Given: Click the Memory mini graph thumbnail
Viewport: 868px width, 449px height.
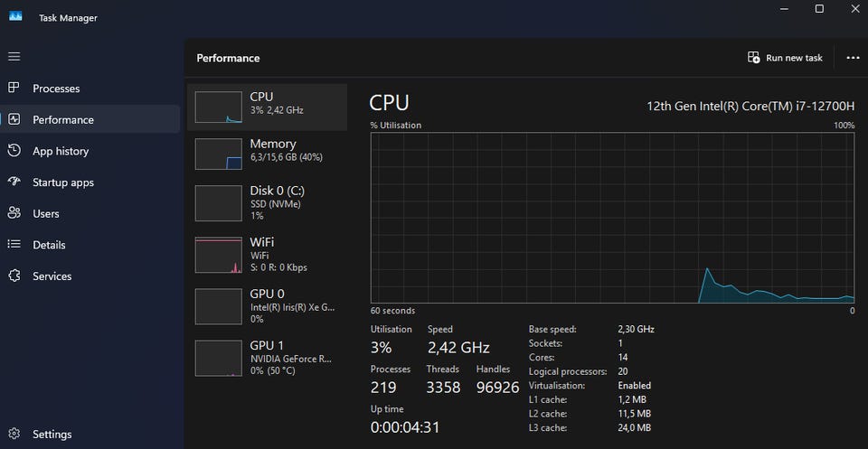Looking at the screenshot, I should point(218,154).
